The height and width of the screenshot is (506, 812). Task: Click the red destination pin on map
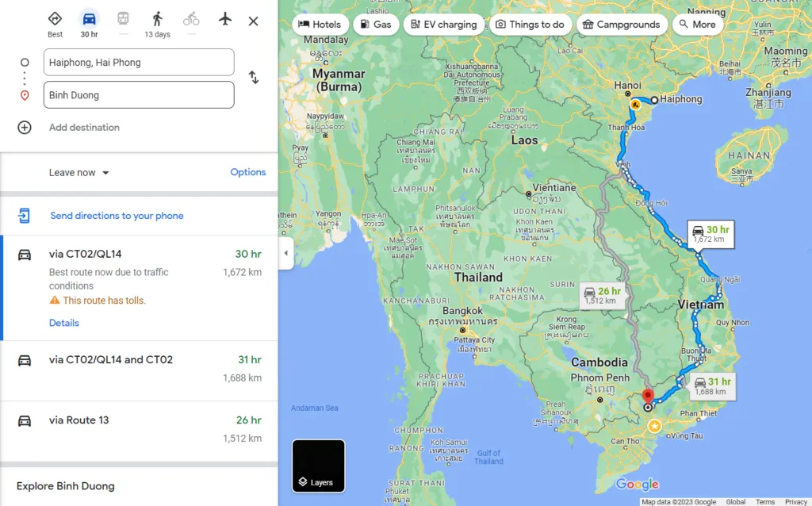pos(648,397)
